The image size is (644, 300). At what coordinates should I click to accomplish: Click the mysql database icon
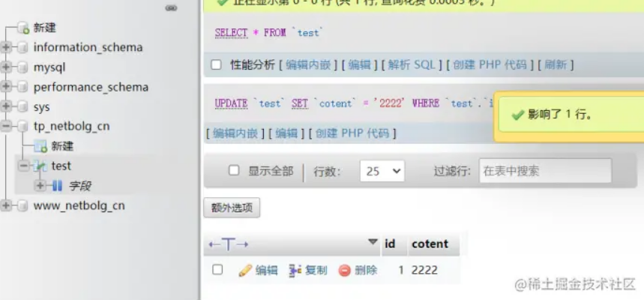pyautogui.click(x=22, y=67)
